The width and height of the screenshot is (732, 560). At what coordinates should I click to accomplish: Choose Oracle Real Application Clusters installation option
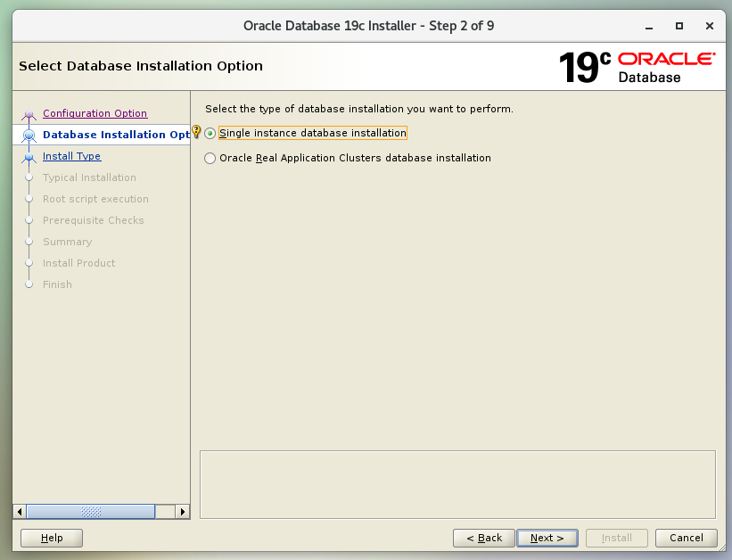tap(210, 158)
